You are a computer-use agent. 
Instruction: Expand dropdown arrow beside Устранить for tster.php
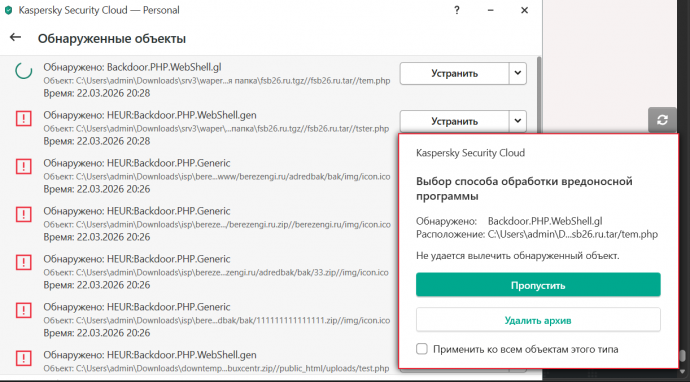click(518, 121)
